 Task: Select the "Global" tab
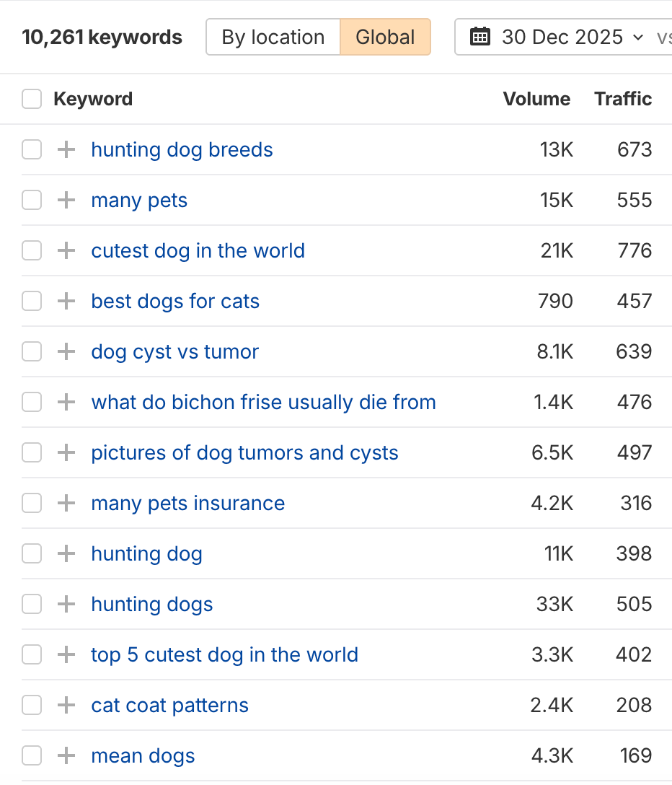coord(385,37)
